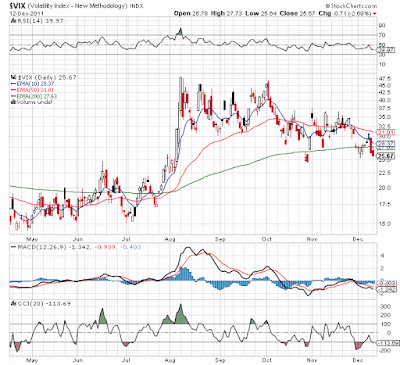The width and height of the screenshot is (400, 365).
Task: Click the indicator icon beside RSI(14)
Action: coord(13,21)
